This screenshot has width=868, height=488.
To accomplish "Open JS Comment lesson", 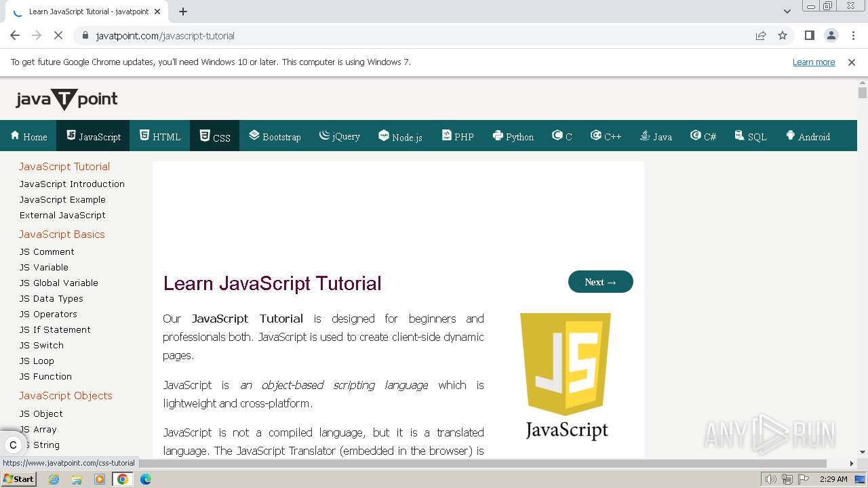I will pyautogui.click(x=47, y=251).
